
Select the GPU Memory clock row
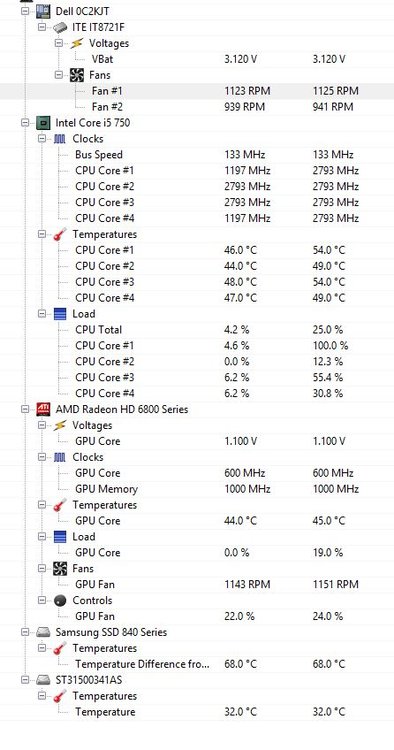point(197,489)
